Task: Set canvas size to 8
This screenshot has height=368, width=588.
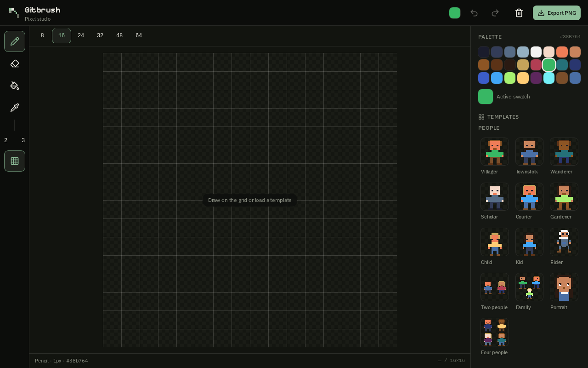Action: [x=42, y=35]
